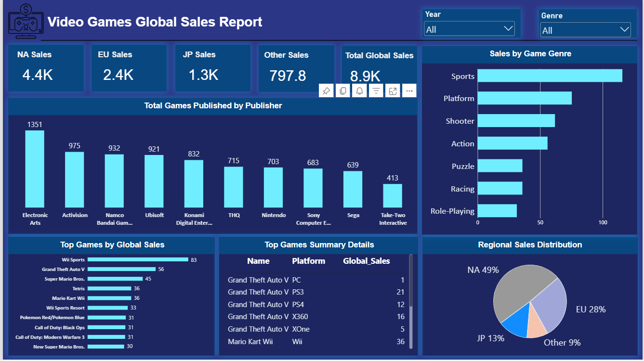Sort table by Global_Sales column header

(x=367, y=261)
